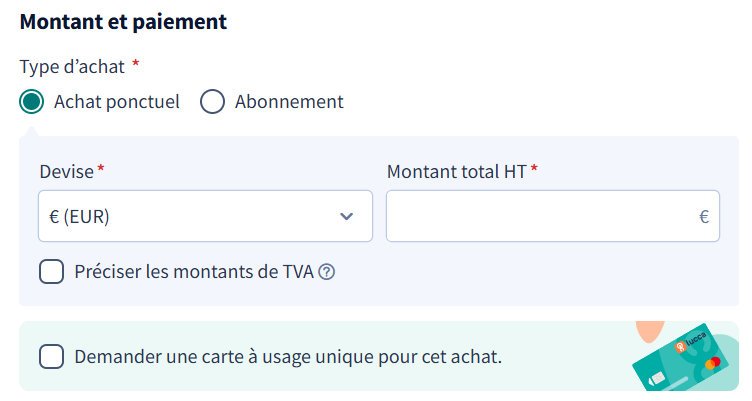The image size is (752, 401).
Task: Open the Devise currency dropdown
Action: tap(205, 216)
